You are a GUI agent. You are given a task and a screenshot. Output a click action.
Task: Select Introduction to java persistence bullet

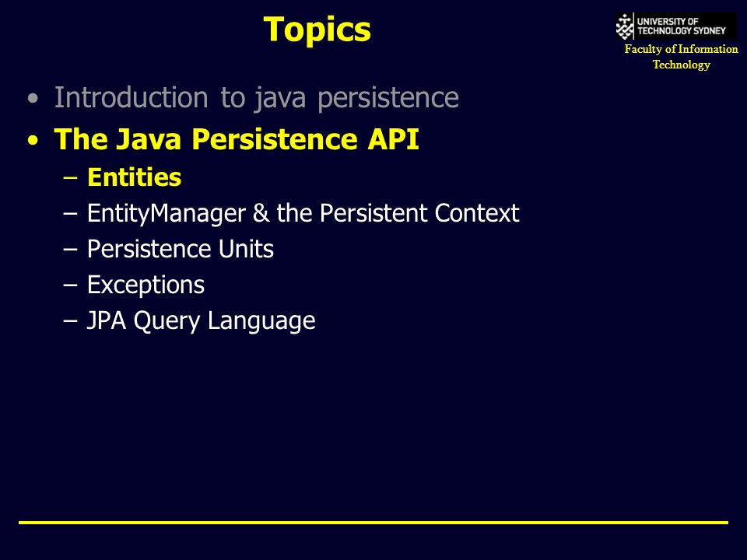(256, 98)
